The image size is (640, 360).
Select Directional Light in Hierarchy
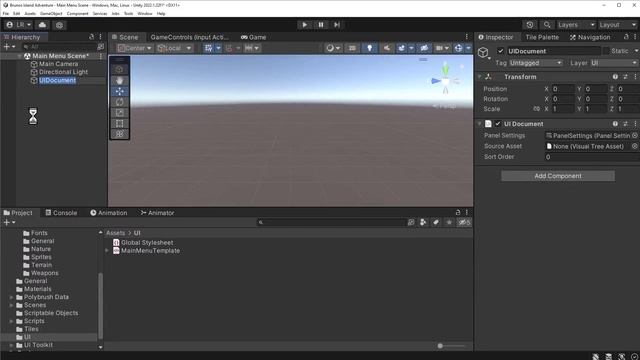coord(63,72)
